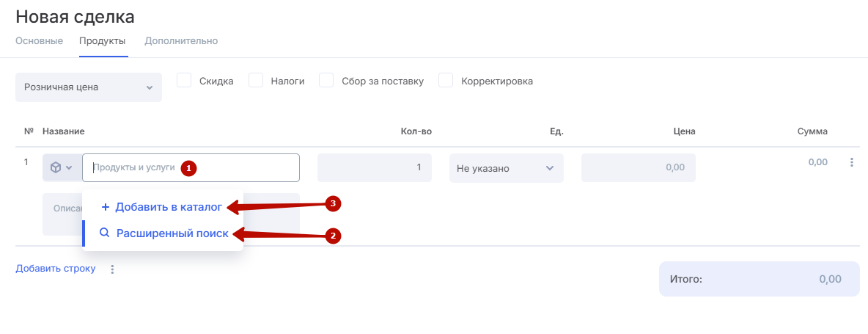Screen dimensions: 868x334
Task: Expand the Не указано unit dropdown
Action: (506, 168)
